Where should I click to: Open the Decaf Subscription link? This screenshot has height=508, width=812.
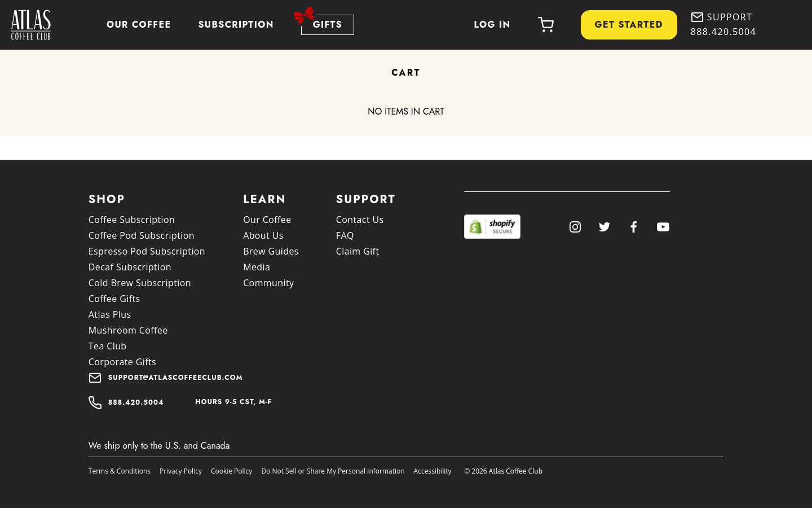click(130, 267)
